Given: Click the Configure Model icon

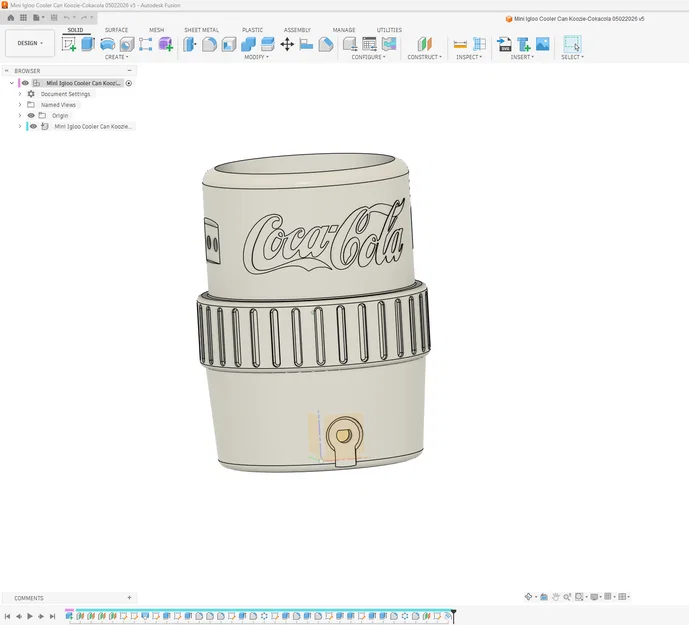Looking at the screenshot, I should [x=350, y=44].
